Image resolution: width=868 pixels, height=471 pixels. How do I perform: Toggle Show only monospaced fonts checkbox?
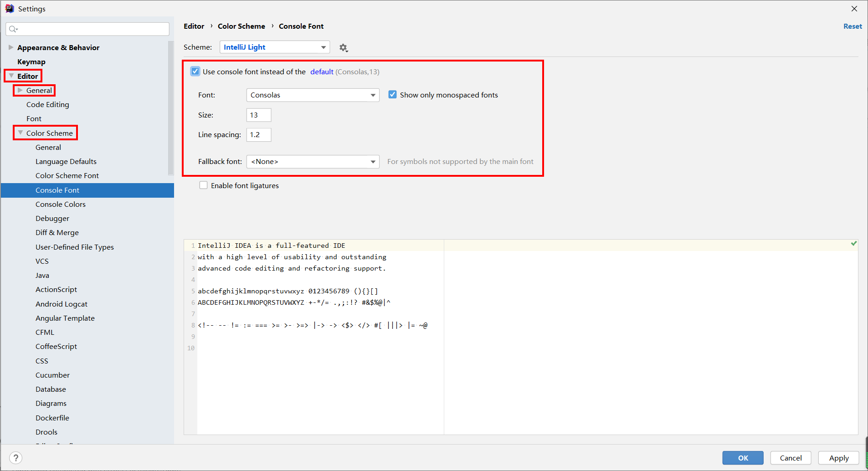pos(392,95)
